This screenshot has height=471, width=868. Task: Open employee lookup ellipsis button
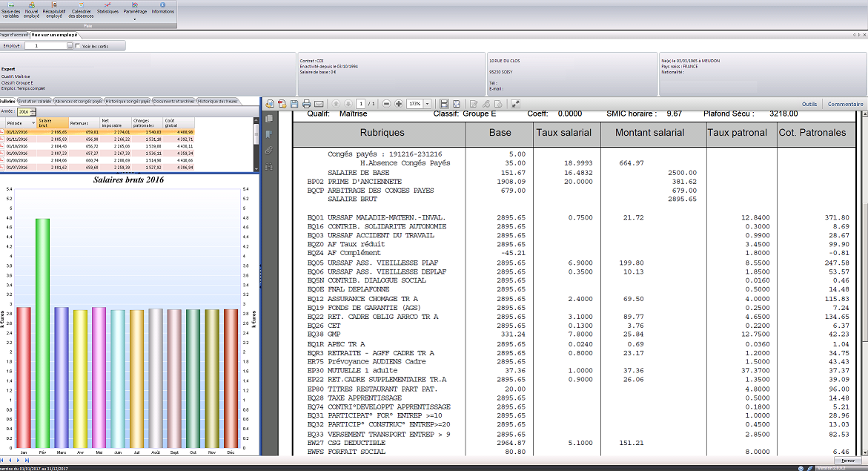70,46
